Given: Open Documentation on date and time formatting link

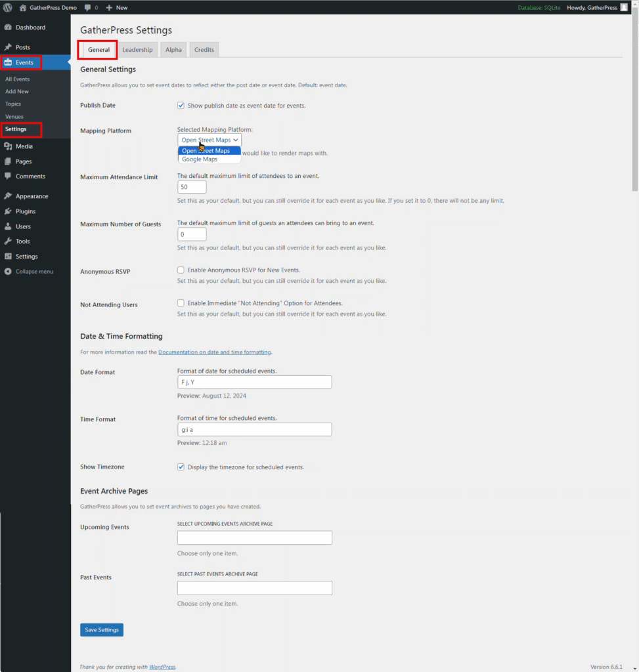Looking at the screenshot, I should point(214,352).
